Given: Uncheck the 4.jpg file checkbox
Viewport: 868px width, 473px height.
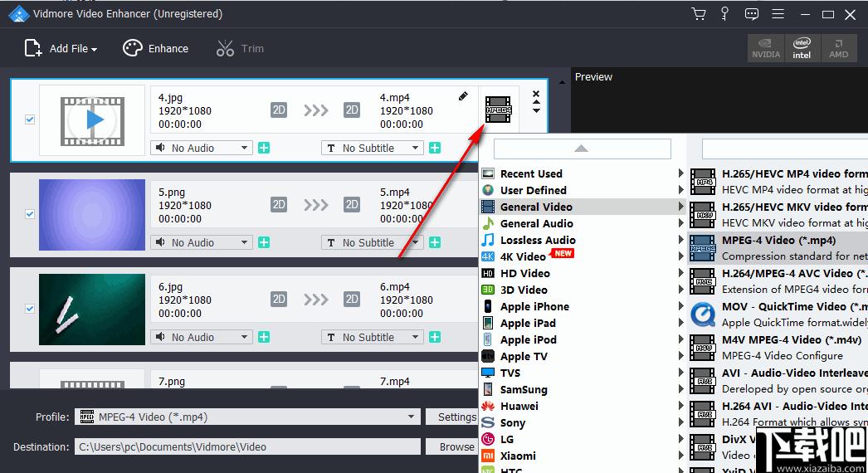Looking at the screenshot, I should tap(30, 119).
